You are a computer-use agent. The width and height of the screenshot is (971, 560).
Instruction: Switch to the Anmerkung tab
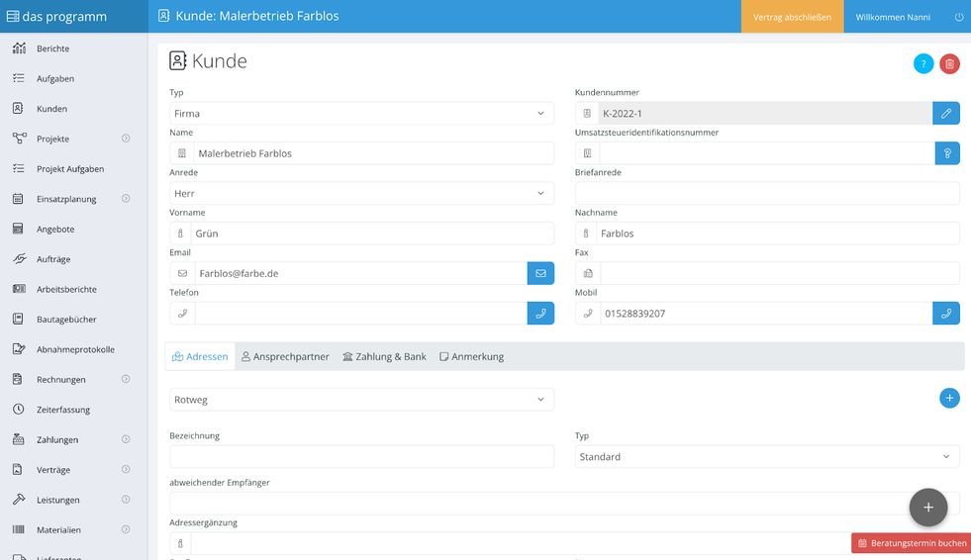coord(472,356)
